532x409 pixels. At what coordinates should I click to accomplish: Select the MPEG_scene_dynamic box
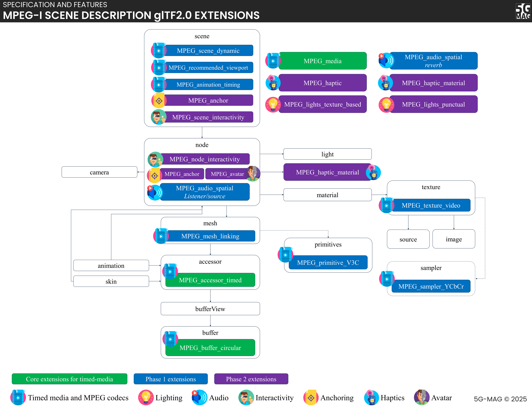point(208,51)
